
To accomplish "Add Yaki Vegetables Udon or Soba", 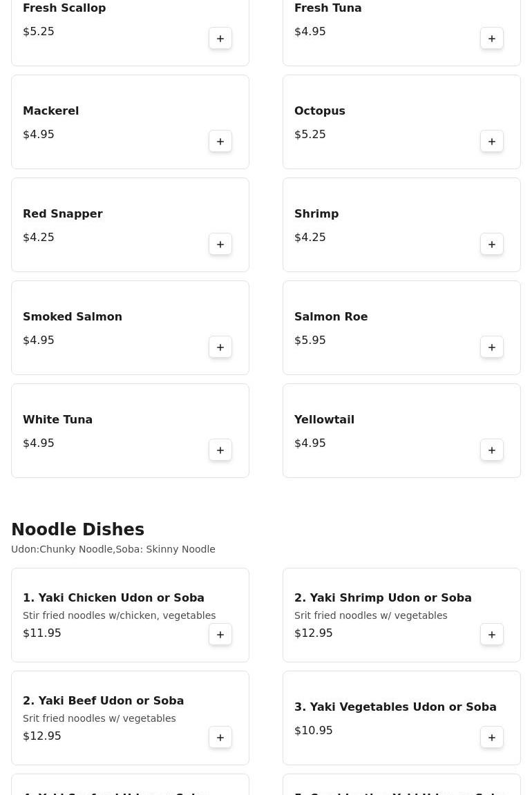I will click(x=491, y=738).
